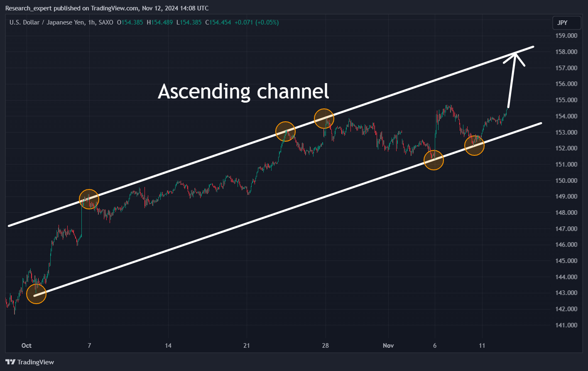Click the 153.000 price axis label
This screenshot has width=588, height=371.
click(566, 133)
